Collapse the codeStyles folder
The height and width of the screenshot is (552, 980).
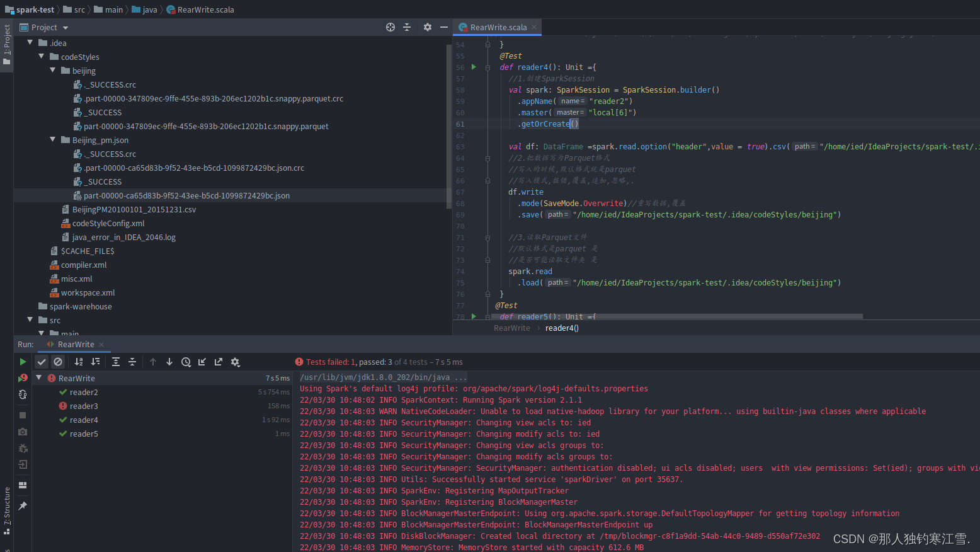[41, 56]
